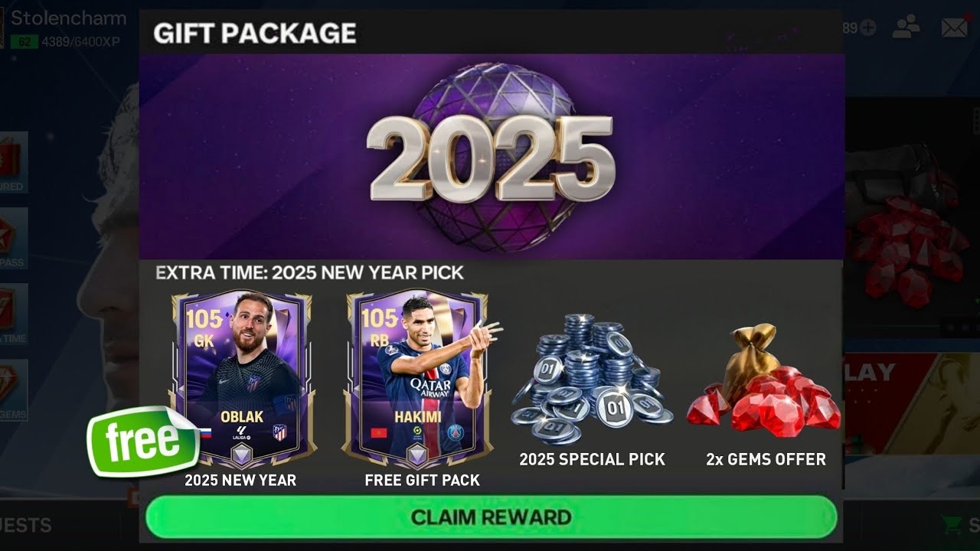This screenshot has width=980, height=551.
Task: Open the mail envelope icon
Action: [954, 28]
